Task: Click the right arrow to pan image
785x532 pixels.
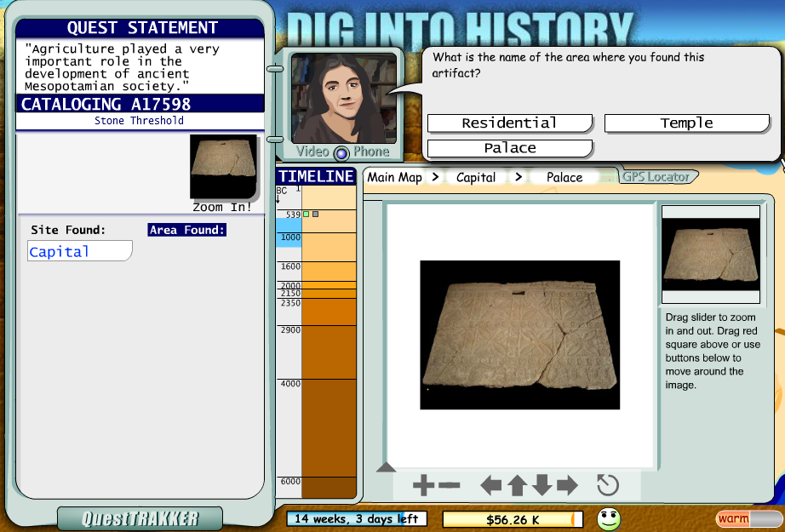Action: pyautogui.click(x=567, y=483)
